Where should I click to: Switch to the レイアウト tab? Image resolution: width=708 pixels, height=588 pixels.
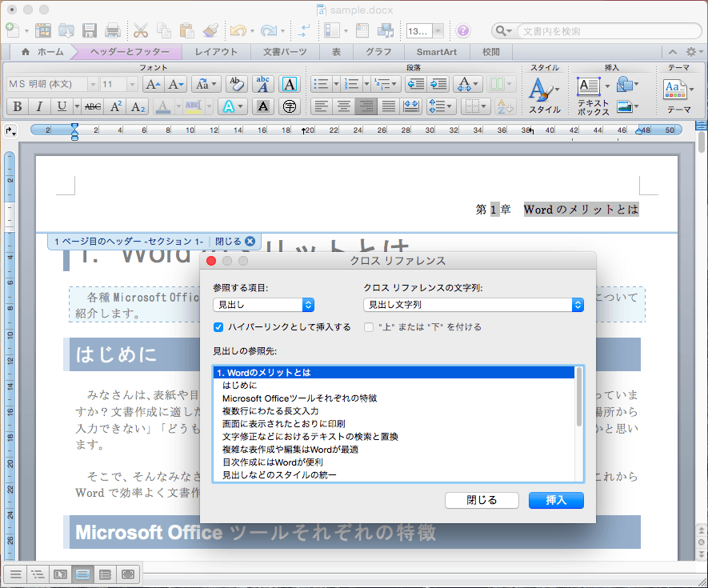tap(216, 52)
